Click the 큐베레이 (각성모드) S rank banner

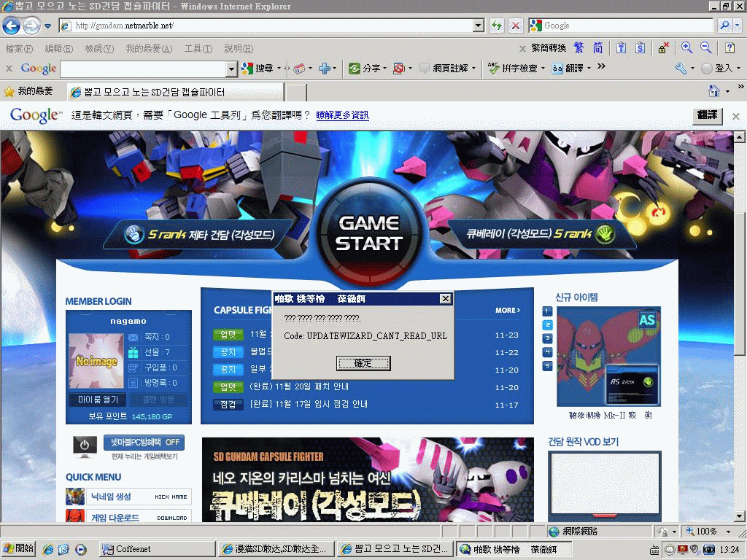click(x=541, y=234)
